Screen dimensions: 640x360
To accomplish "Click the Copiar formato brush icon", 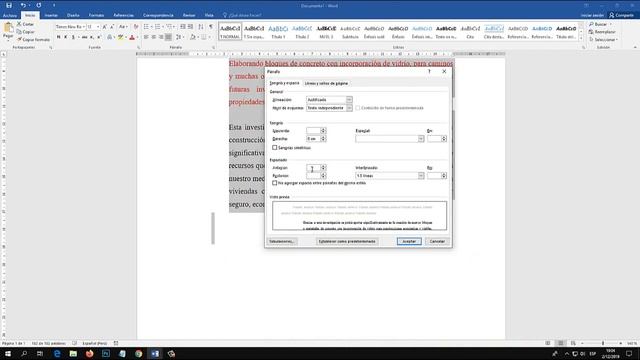I will tap(19, 39).
